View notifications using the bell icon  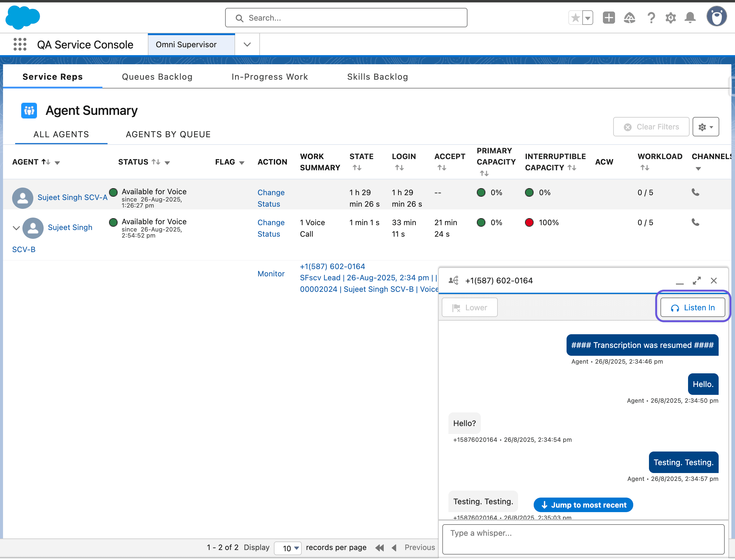[690, 18]
